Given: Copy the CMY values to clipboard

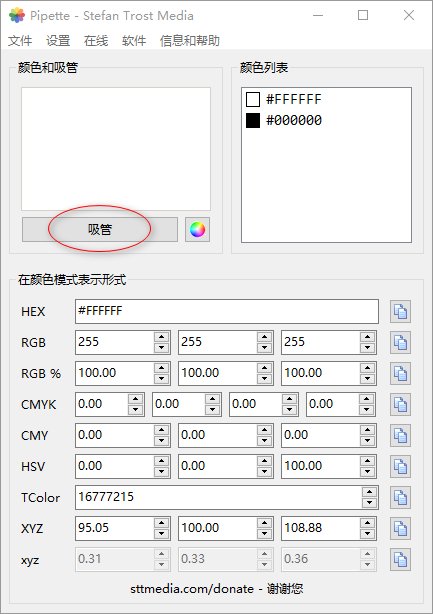Looking at the screenshot, I should tap(400, 435).
